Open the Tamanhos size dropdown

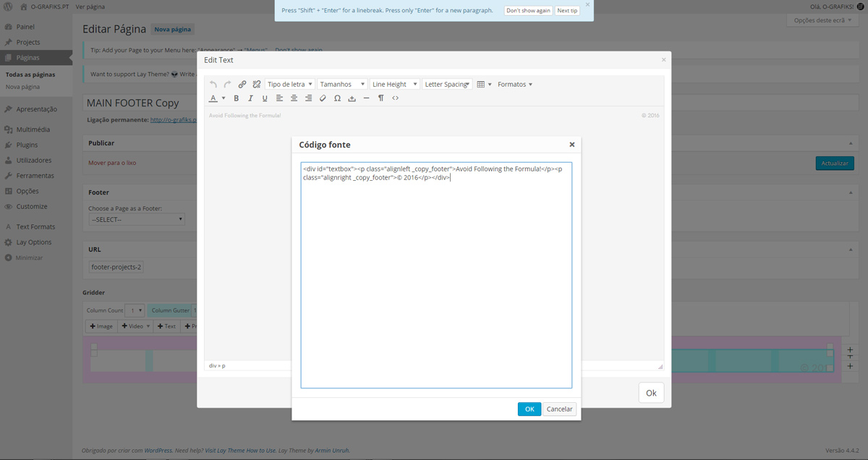coord(342,85)
